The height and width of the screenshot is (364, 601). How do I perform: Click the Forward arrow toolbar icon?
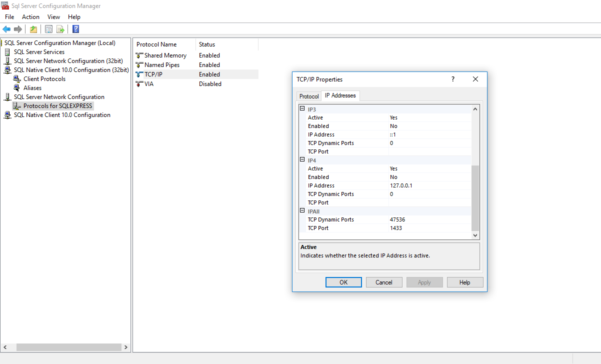coord(18,29)
